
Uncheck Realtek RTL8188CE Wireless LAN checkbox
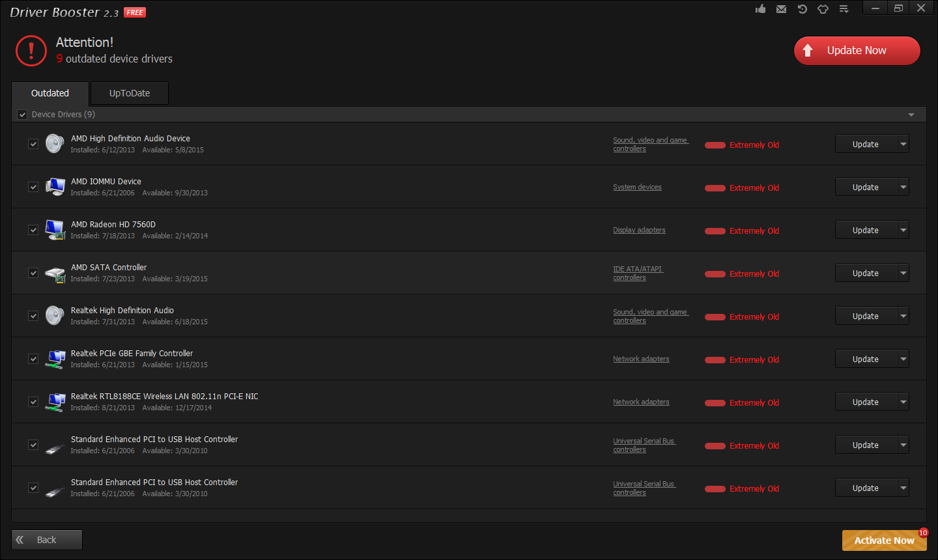(33, 402)
